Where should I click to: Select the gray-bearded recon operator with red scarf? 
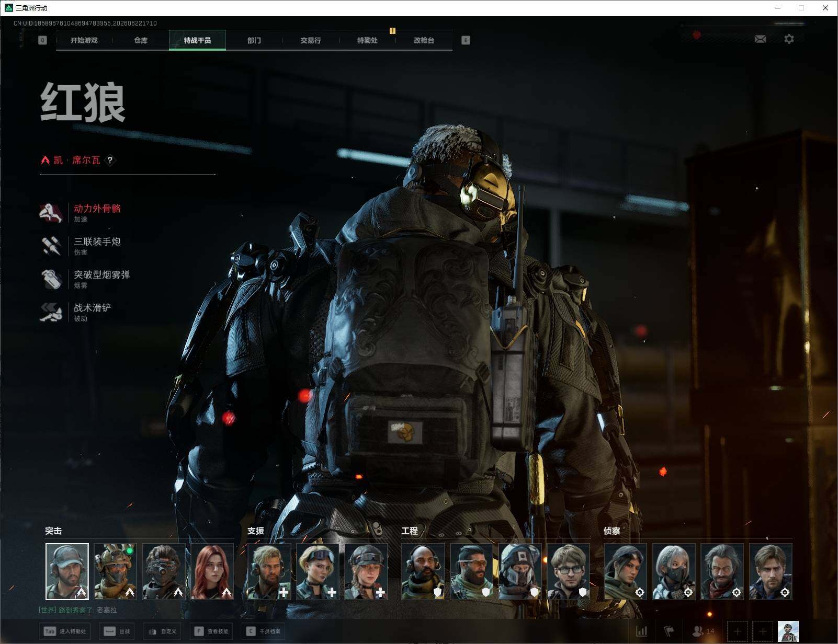[x=722, y=571]
